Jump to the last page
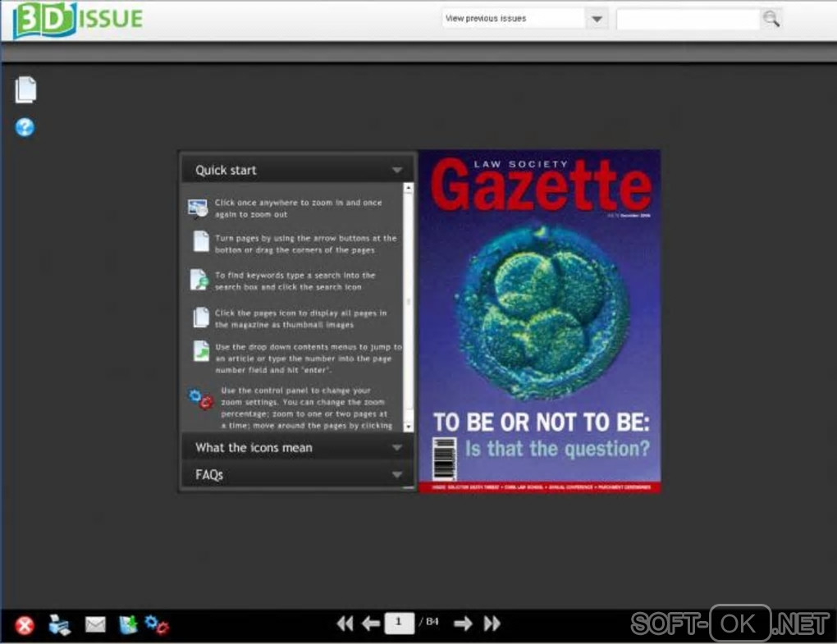Viewport: 837px width, 644px height. (x=492, y=623)
